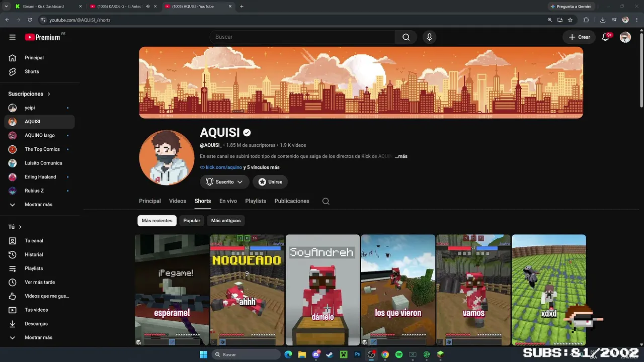Viewport: 644px width, 362px height.
Task: Open Historial in the sidebar
Action: tap(39, 255)
